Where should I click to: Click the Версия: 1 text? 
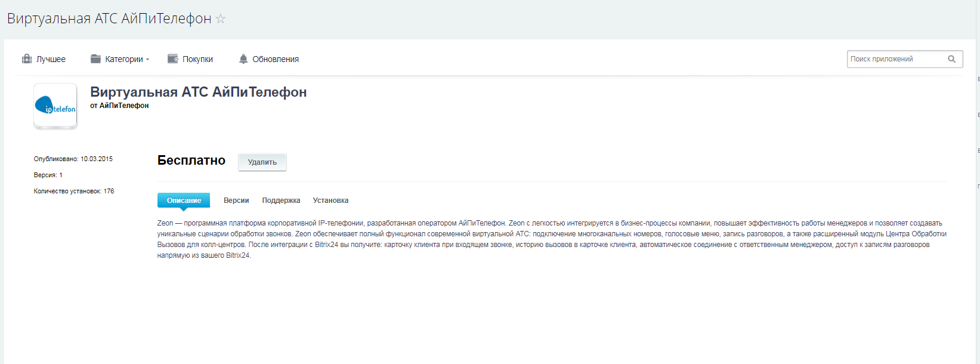pos(48,175)
